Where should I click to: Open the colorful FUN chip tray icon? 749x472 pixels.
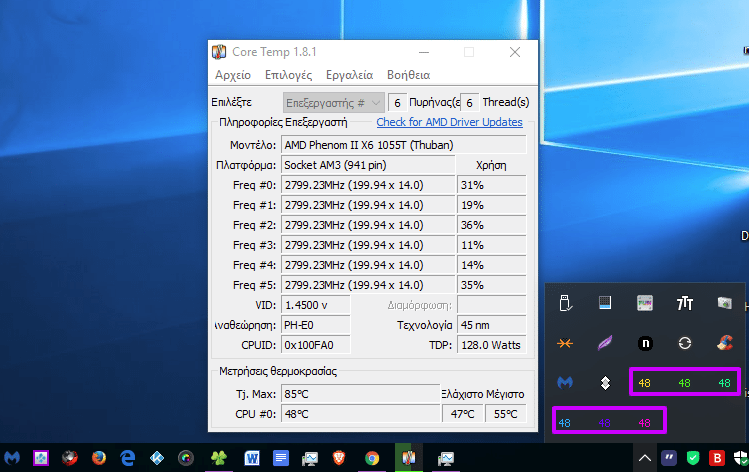pos(645,303)
